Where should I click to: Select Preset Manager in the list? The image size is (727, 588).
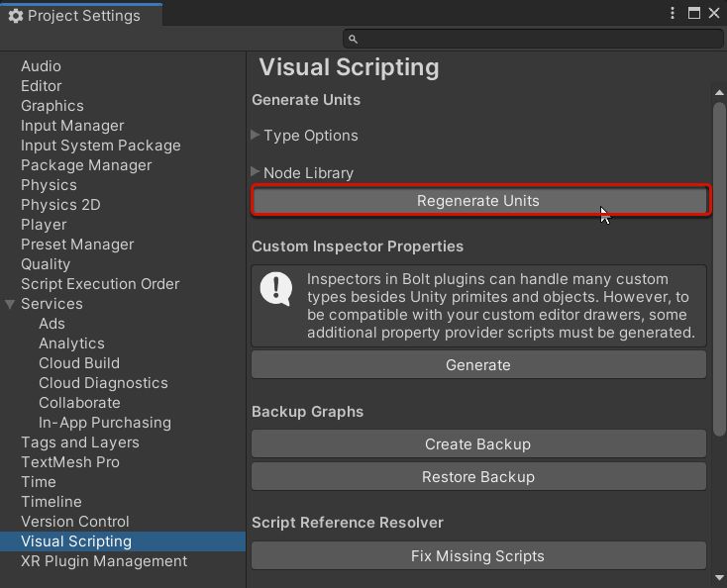[77, 245]
